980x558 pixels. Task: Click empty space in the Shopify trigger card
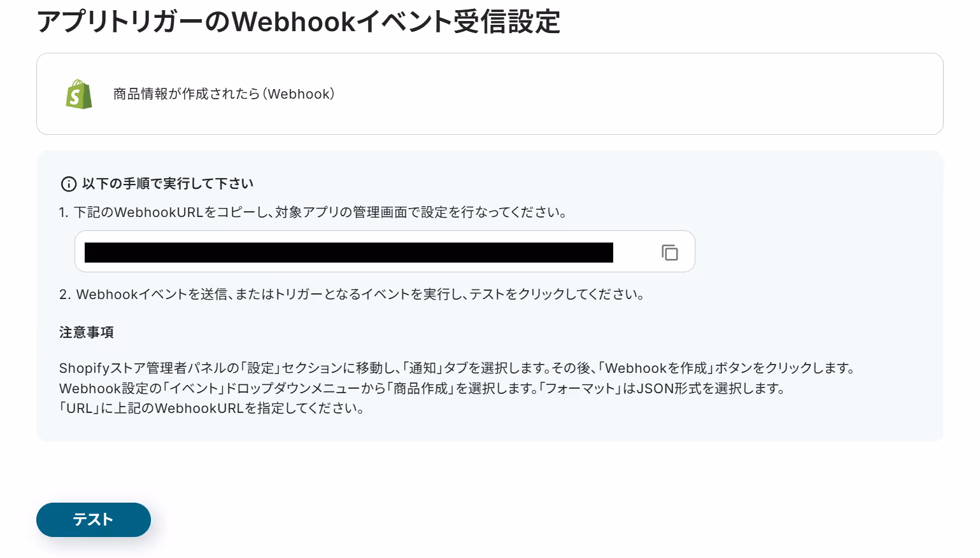click(x=637, y=94)
